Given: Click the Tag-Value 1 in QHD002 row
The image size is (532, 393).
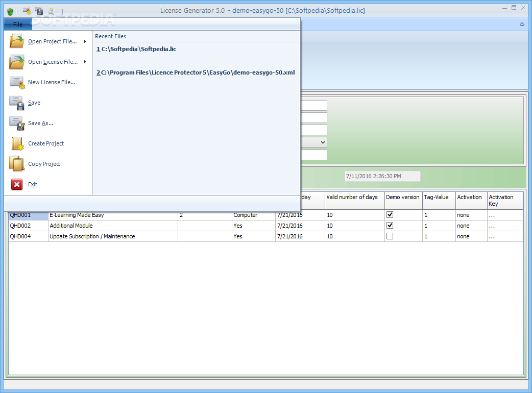Looking at the screenshot, I should point(439,226).
